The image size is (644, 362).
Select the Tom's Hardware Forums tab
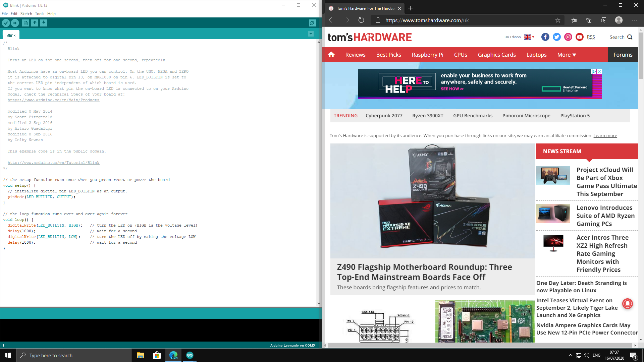623,54
